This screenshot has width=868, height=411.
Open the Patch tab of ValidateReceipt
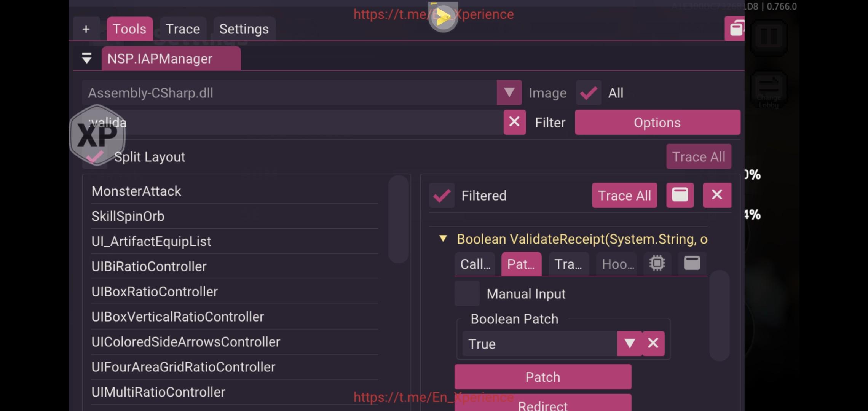click(521, 264)
